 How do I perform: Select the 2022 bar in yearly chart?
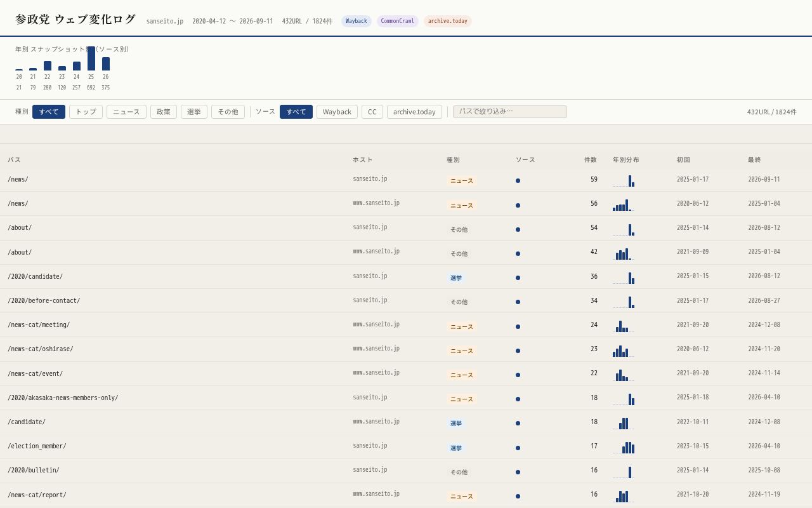48,65
